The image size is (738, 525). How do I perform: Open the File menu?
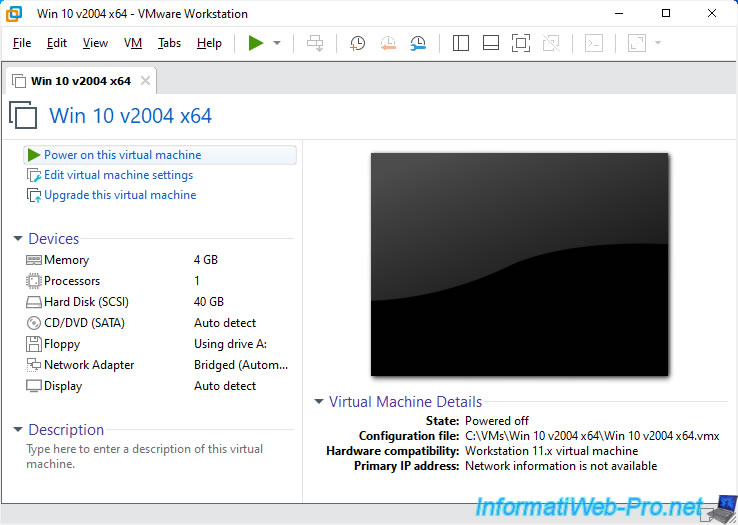(22, 43)
